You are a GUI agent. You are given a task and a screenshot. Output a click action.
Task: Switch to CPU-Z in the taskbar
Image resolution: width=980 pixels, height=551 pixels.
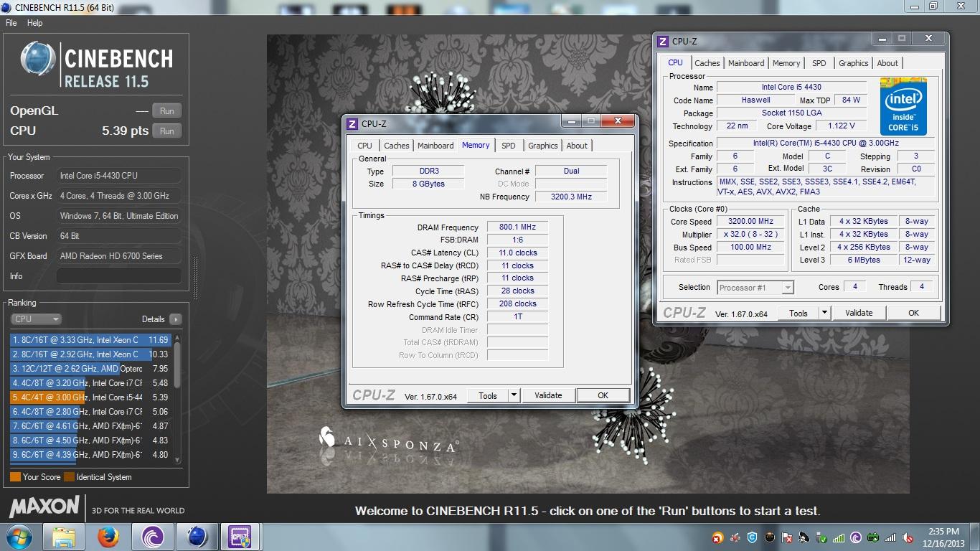pos(240,537)
